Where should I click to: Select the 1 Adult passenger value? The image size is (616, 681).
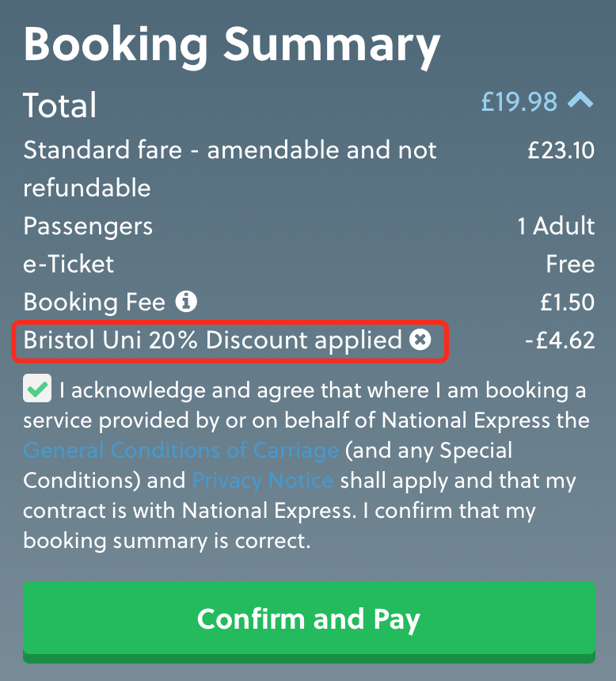point(556,226)
